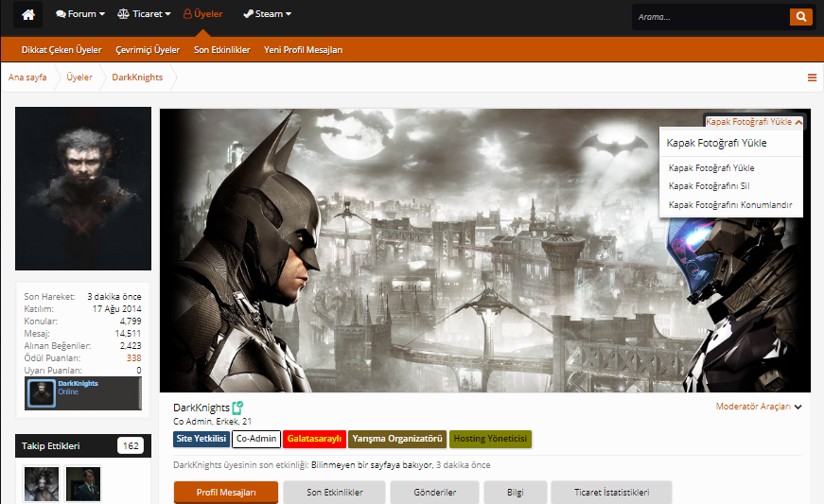The image size is (824, 504).
Task: Open the first followed member avatar
Action: [x=42, y=484]
